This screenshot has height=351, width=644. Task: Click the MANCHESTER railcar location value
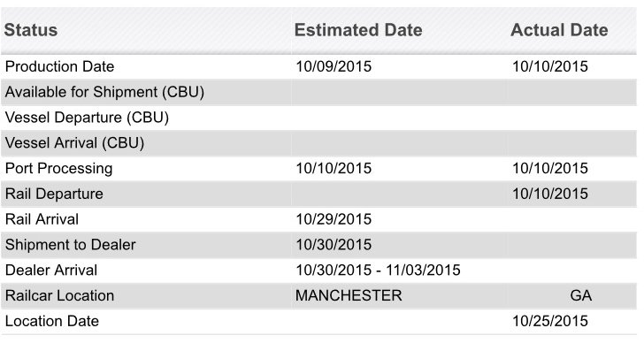click(349, 295)
